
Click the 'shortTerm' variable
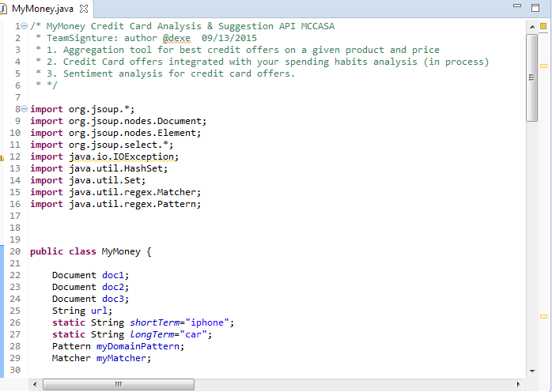tap(154, 322)
